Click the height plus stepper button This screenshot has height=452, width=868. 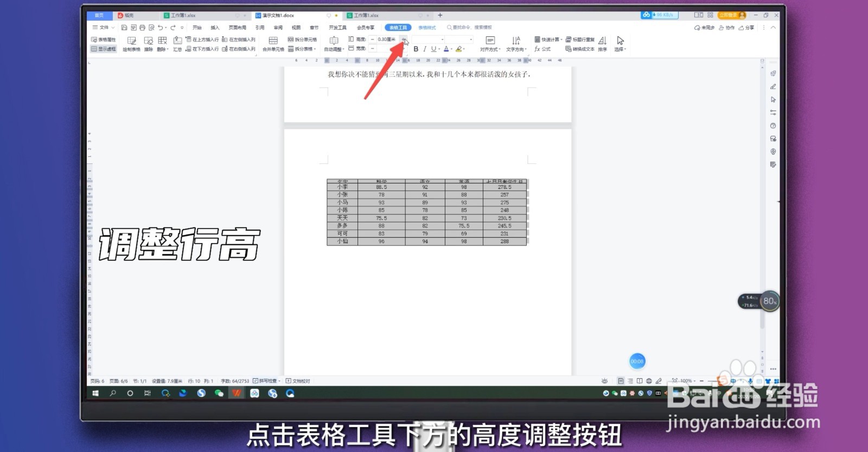403,40
